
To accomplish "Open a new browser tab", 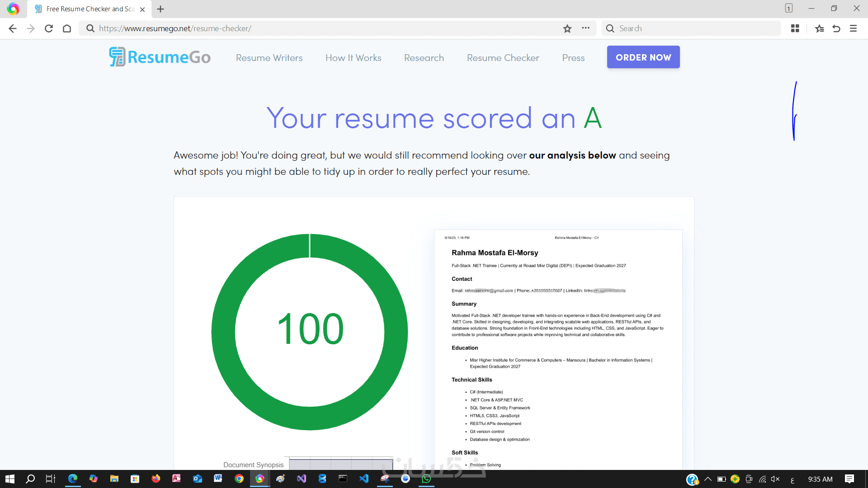I will [x=160, y=9].
